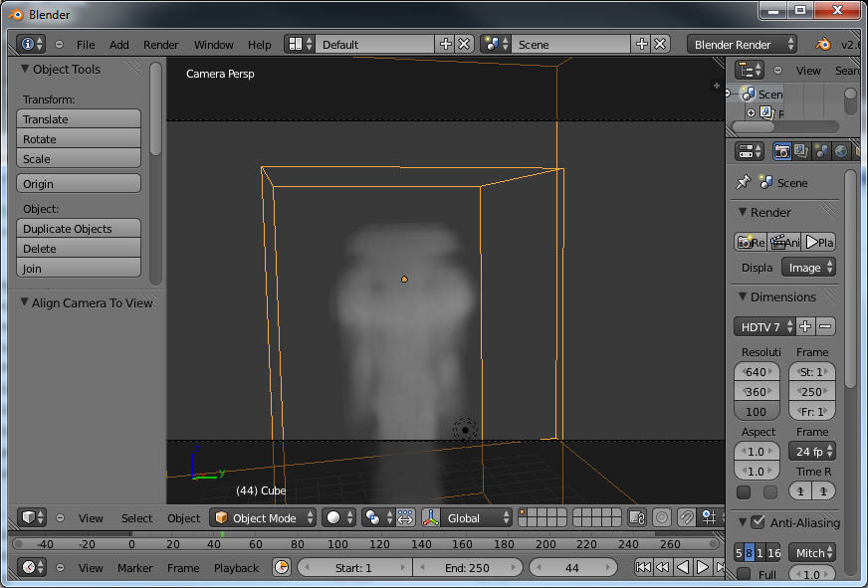Image resolution: width=868 pixels, height=588 pixels.
Task: Open the Timeline editor type selector
Action: (x=32, y=567)
